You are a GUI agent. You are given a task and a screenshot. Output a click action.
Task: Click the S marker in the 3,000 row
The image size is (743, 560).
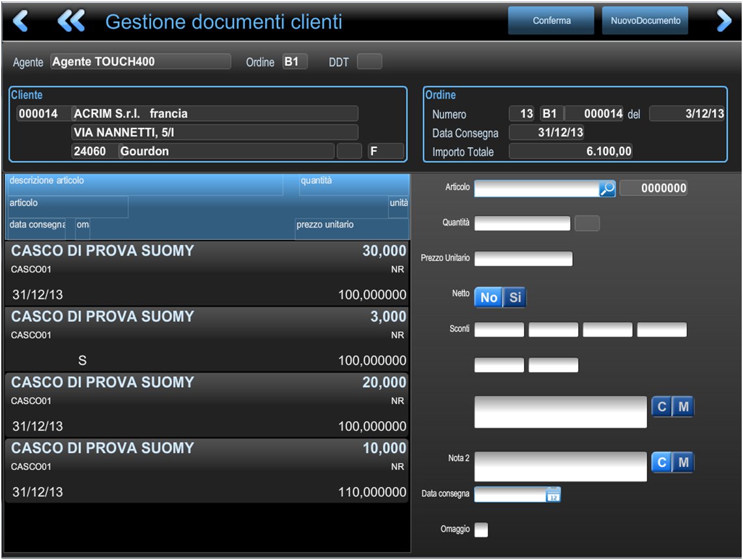(83, 361)
